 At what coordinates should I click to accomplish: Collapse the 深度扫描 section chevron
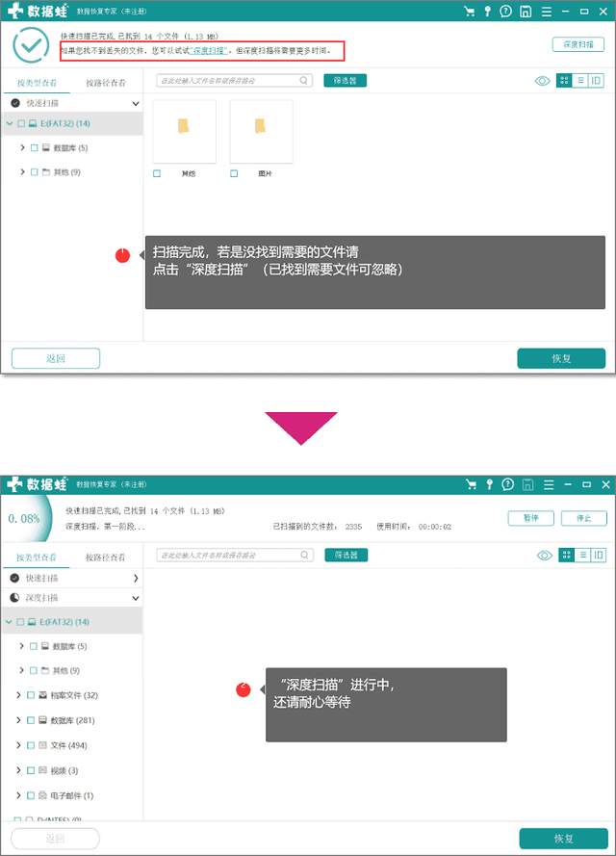point(136,598)
